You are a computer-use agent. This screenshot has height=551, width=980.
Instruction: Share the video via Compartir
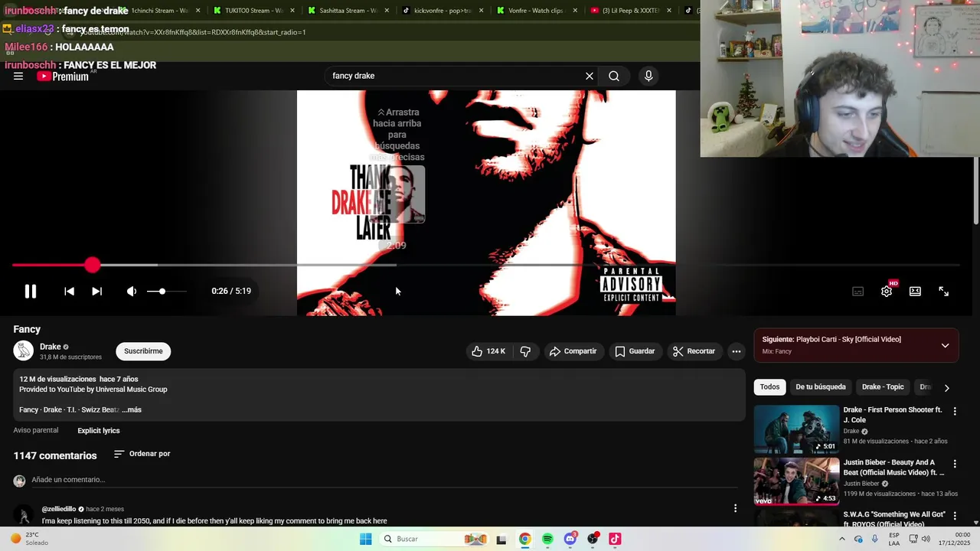pos(573,351)
